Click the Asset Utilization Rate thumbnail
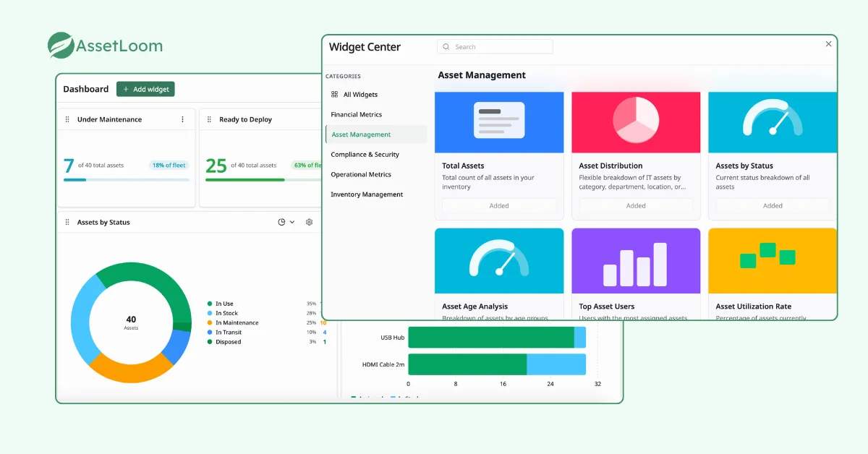The width and height of the screenshot is (868, 454). tap(772, 261)
